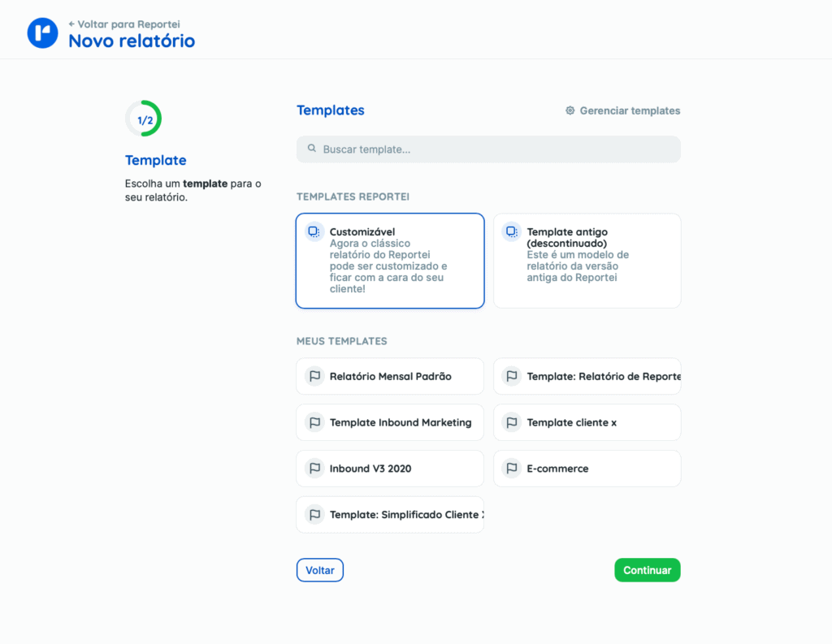Click the Template antigo description text
Screen dimensions: 832x644
(x=578, y=266)
